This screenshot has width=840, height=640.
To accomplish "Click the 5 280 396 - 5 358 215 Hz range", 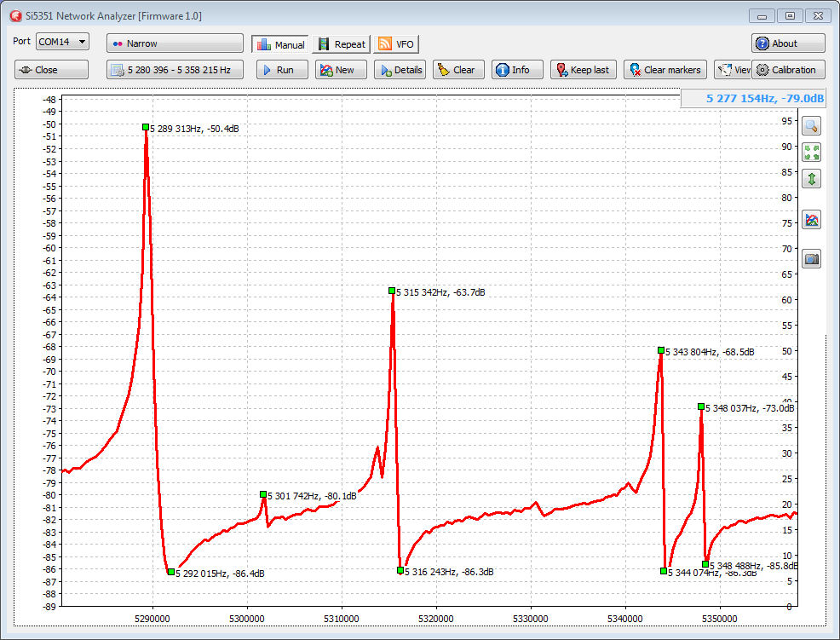I will [x=175, y=70].
